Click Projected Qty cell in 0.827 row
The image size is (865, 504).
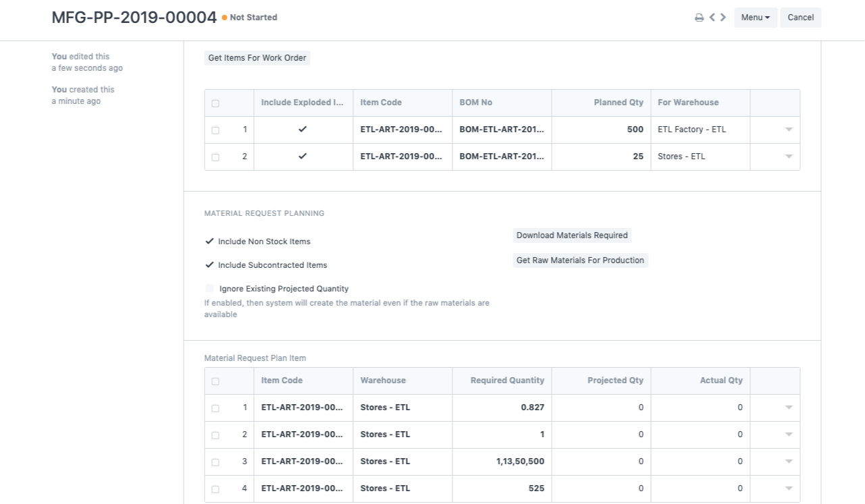pos(602,408)
